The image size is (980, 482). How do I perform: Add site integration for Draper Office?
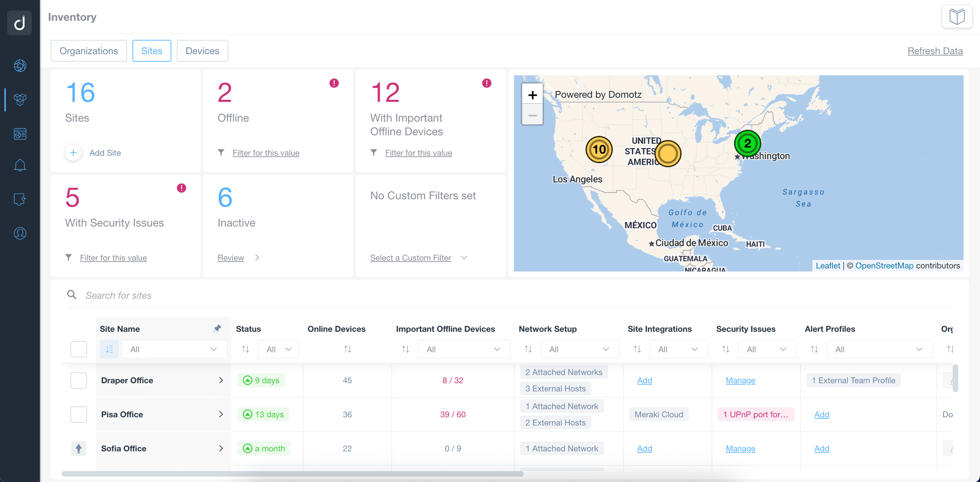pyautogui.click(x=644, y=380)
